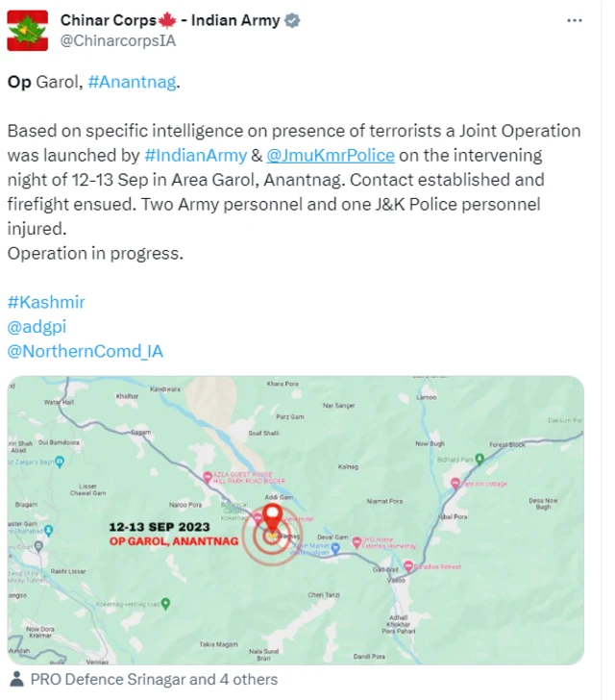Click the green Kokernag-verinag road marker
The width and height of the screenshot is (615, 700).
click(165, 604)
